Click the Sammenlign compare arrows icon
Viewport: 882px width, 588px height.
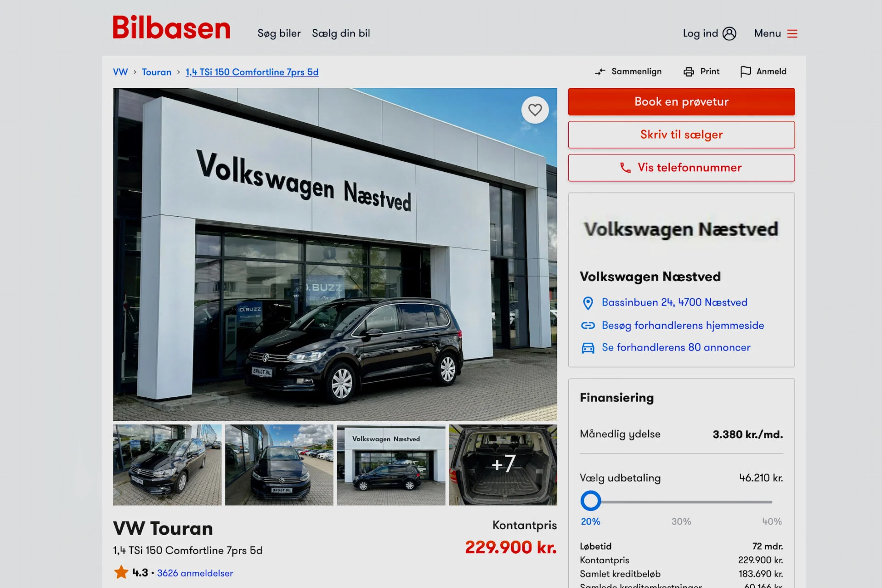pos(600,72)
